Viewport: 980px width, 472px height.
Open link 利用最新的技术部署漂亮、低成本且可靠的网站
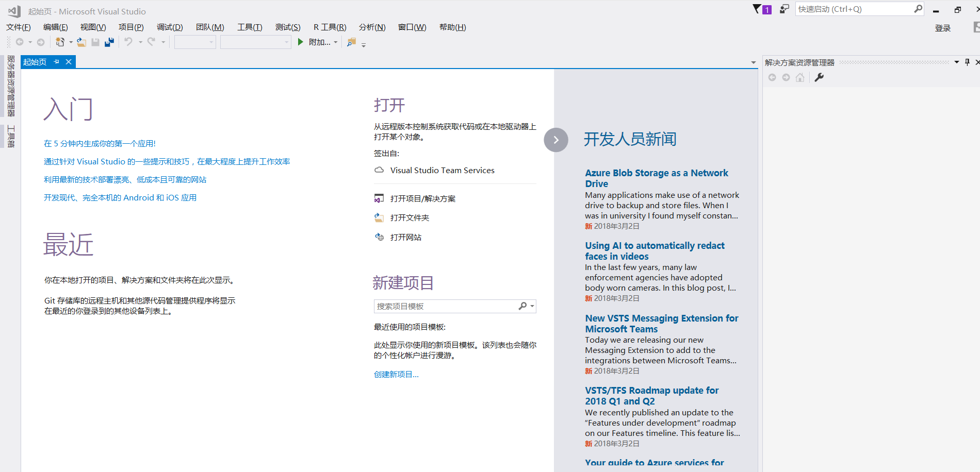coord(125,180)
